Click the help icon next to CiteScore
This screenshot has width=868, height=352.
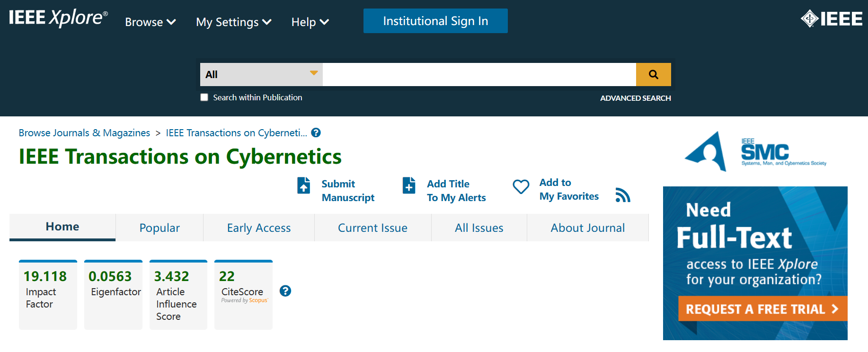pos(285,291)
